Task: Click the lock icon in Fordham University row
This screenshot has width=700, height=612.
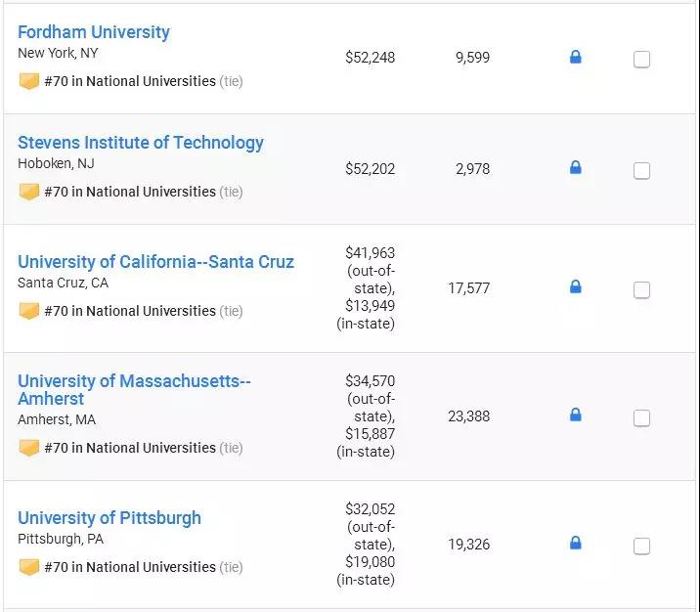Action: (575, 58)
